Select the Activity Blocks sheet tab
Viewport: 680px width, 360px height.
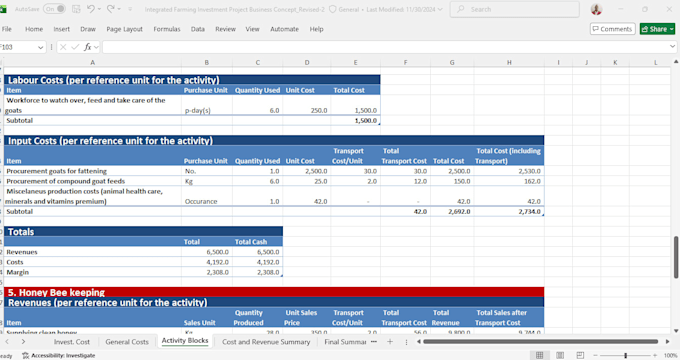point(185,341)
